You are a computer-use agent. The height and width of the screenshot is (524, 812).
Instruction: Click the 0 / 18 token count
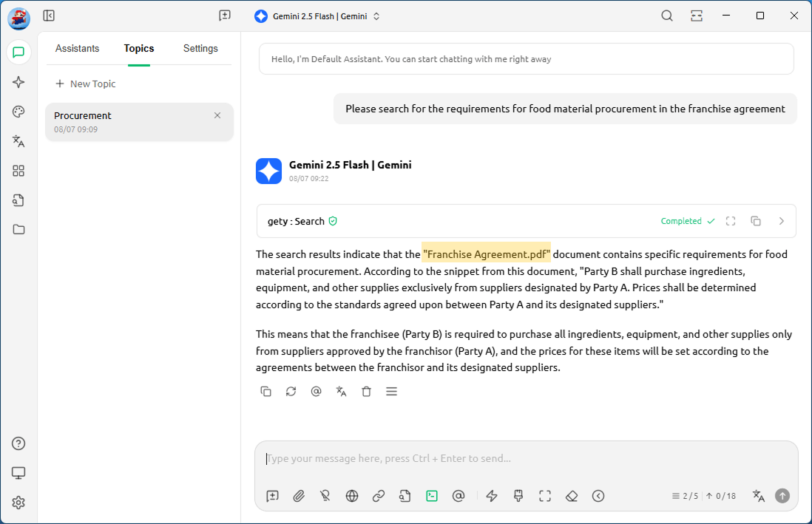pos(721,496)
